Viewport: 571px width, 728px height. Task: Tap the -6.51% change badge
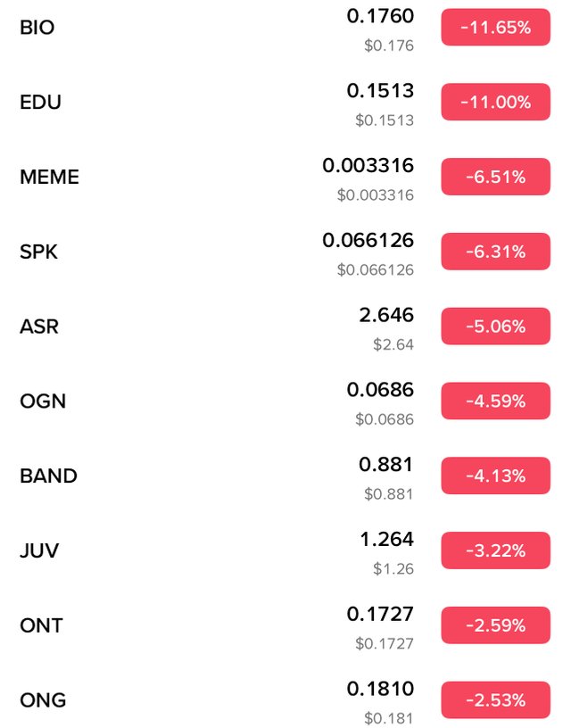[x=495, y=177]
